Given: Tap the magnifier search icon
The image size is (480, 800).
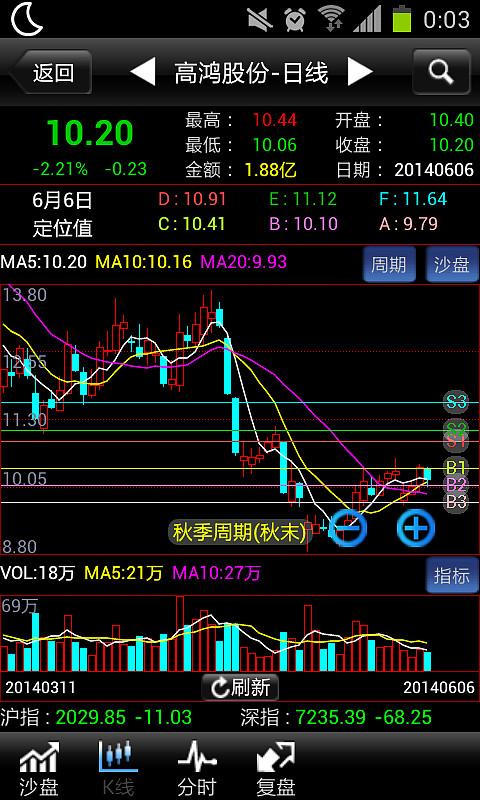Looking at the screenshot, I should tap(441, 72).
